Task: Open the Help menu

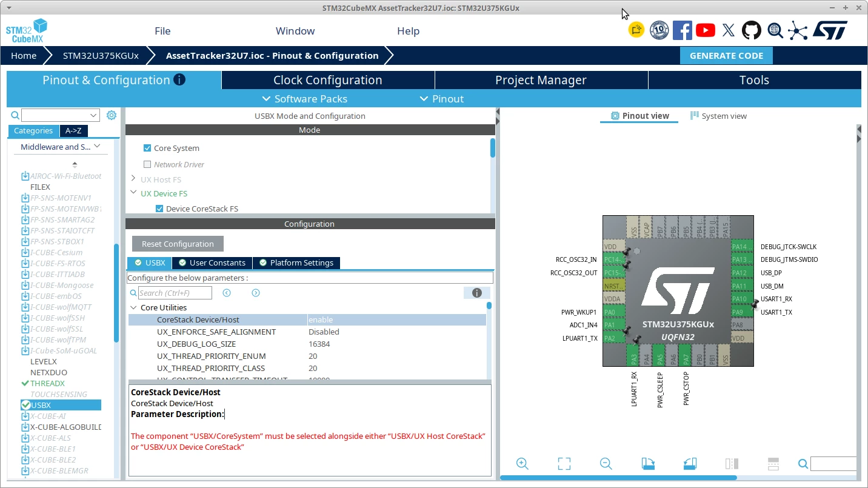Action: pos(408,31)
